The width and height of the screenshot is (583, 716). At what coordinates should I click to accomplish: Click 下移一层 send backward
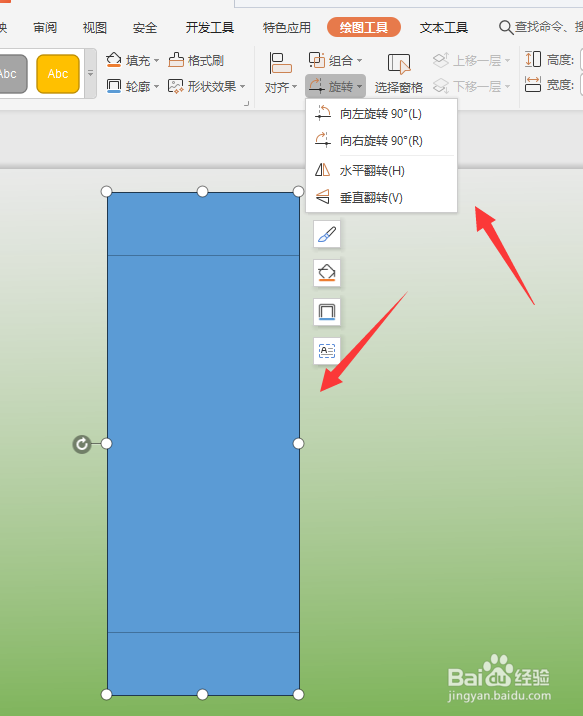tap(467, 86)
